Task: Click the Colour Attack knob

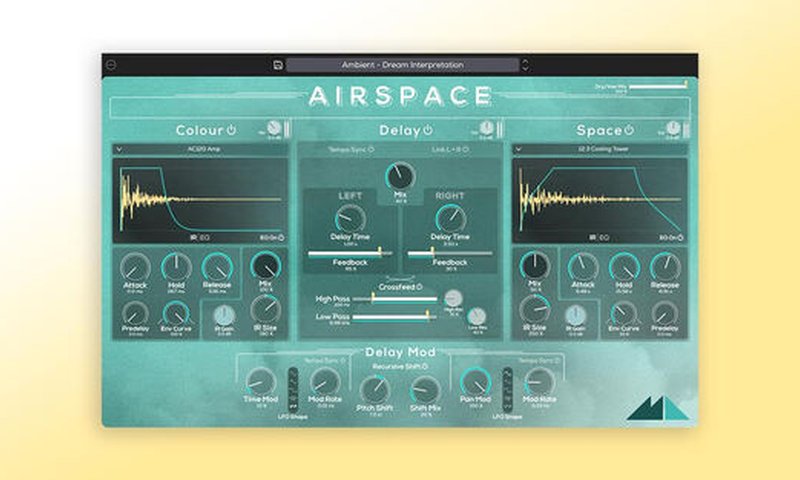Action: click(135, 267)
